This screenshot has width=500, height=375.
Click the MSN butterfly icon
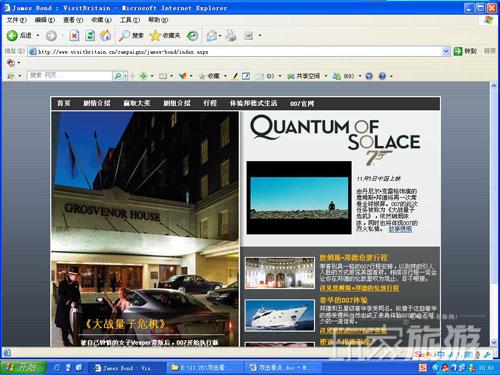(x=182, y=76)
